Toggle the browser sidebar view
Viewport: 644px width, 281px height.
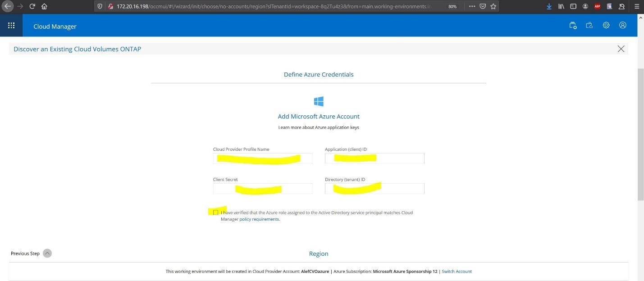coord(573,7)
